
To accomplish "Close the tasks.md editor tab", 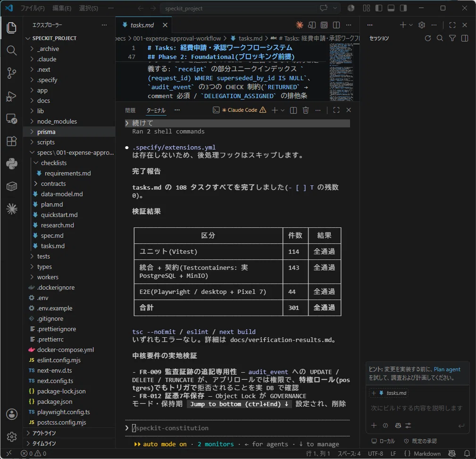I will point(165,25).
